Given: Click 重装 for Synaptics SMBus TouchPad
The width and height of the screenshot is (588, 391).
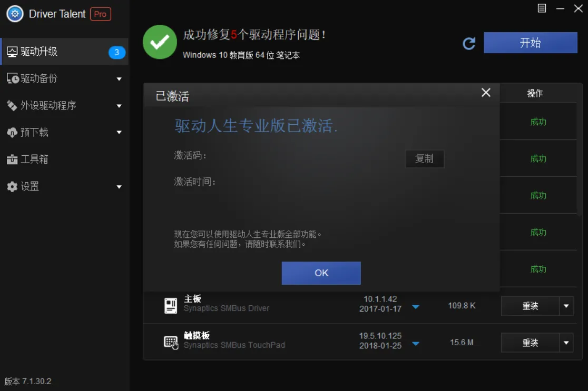Looking at the screenshot, I should pos(530,343).
